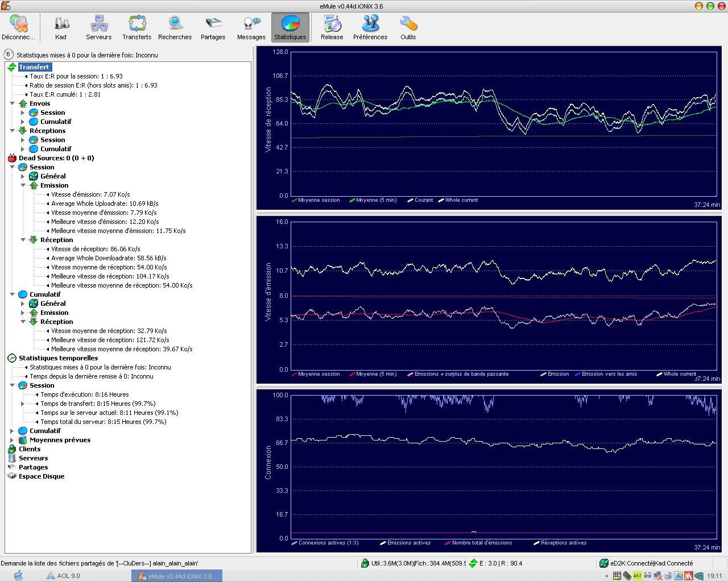Expand Cumulatif under Envois

click(x=23, y=122)
